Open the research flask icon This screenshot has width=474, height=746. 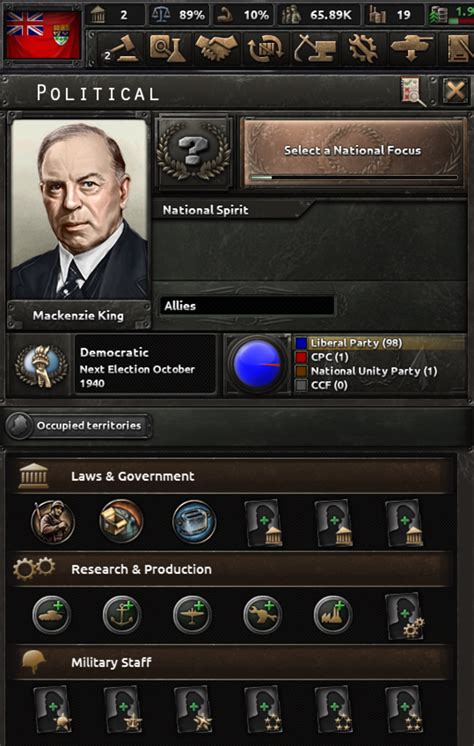click(168, 49)
